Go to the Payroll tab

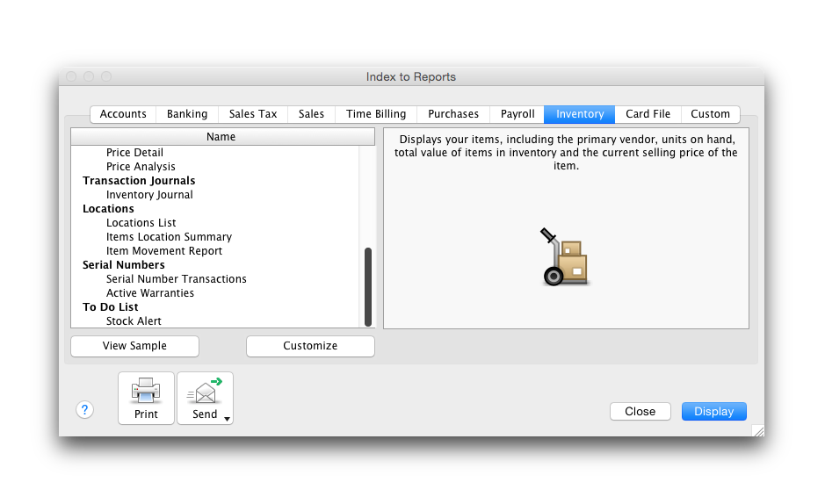coord(517,114)
